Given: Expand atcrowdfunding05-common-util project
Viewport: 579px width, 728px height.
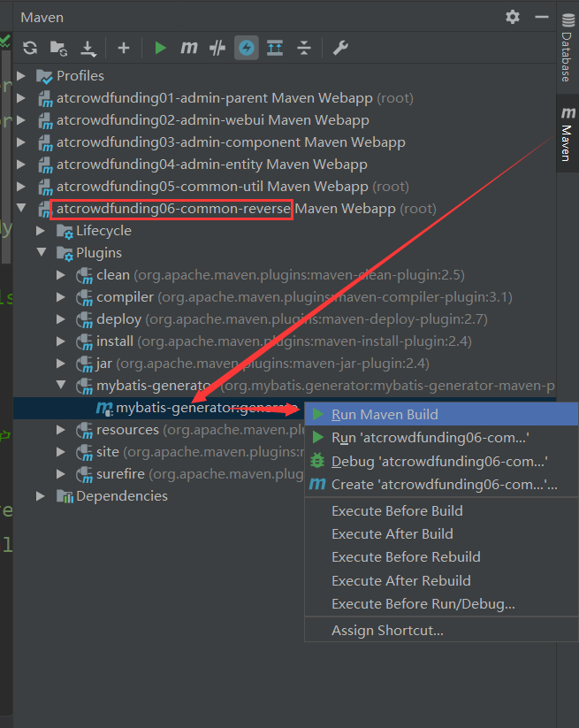Looking at the screenshot, I should click(21, 187).
